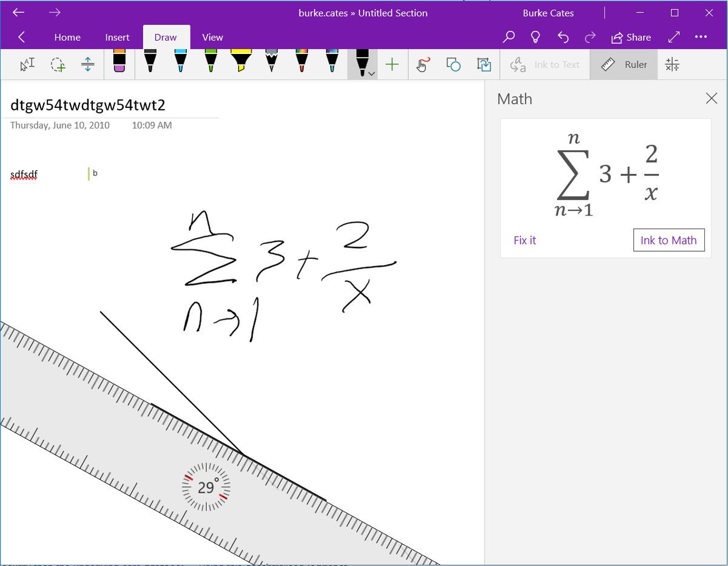This screenshot has width=728, height=566.
Task: Navigate back using title bar arrow
Action: coord(19,13)
